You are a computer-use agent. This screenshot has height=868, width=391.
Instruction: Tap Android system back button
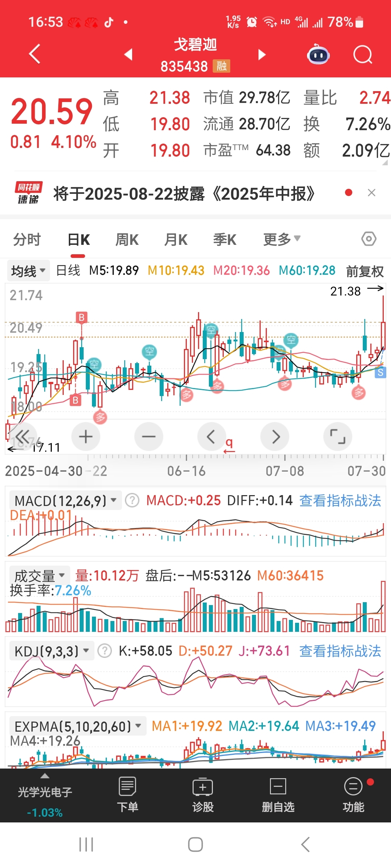[305, 844]
